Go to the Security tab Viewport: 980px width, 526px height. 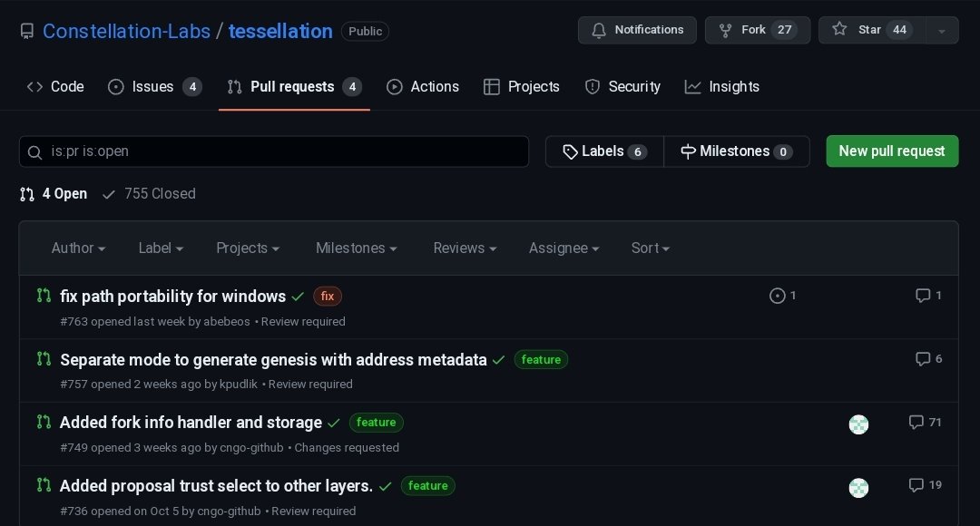pos(622,87)
